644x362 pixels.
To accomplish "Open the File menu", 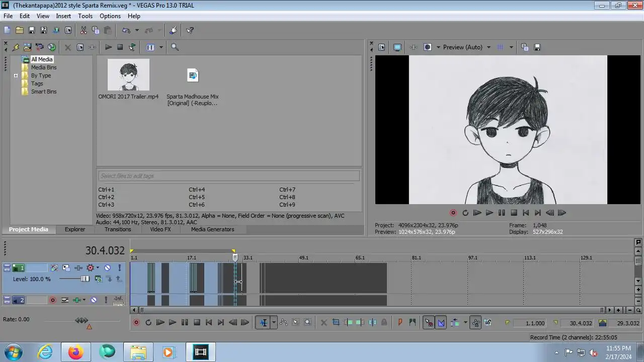I will (8, 16).
